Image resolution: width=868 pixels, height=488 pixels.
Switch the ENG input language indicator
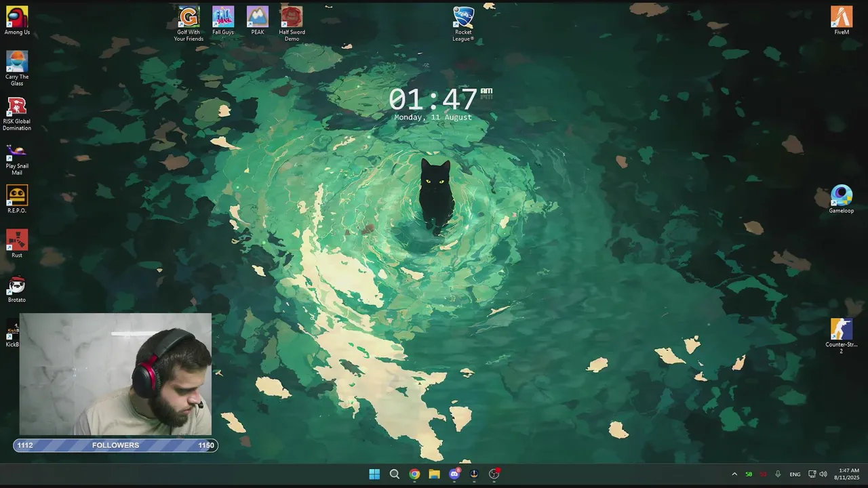coord(795,474)
